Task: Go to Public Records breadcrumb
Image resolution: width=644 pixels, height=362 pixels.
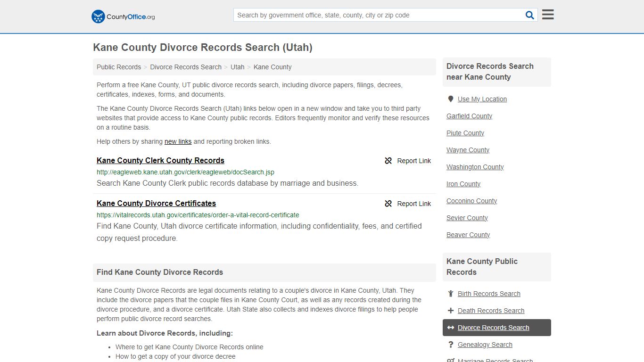Action: tap(119, 67)
